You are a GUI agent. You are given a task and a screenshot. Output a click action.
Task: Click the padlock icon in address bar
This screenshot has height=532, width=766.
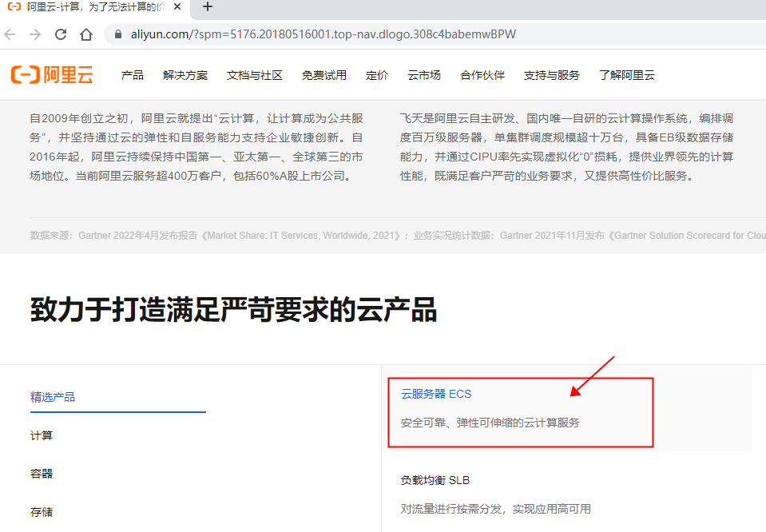coord(117,34)
